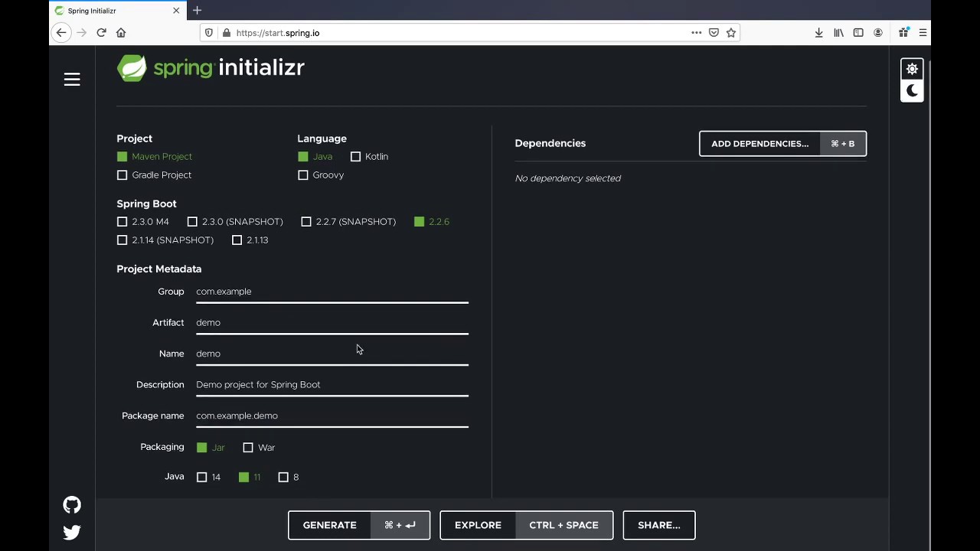Click the Explore button

527,525
